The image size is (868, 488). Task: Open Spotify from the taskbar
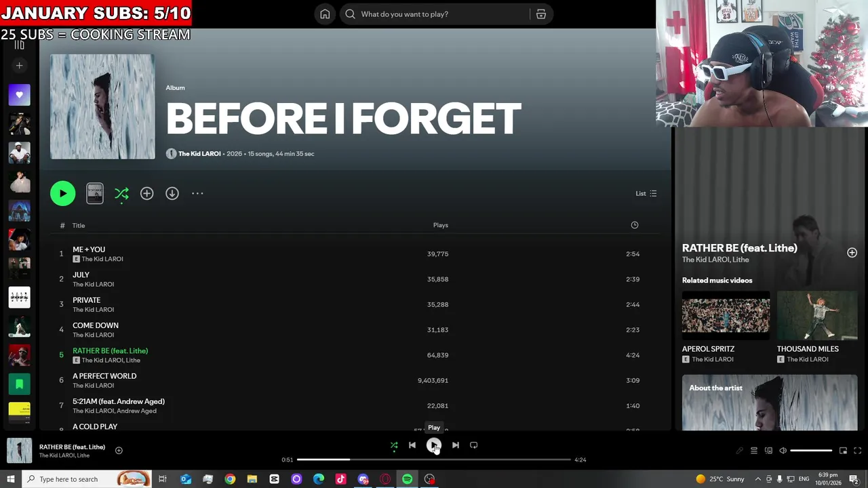tap(407, 479)
